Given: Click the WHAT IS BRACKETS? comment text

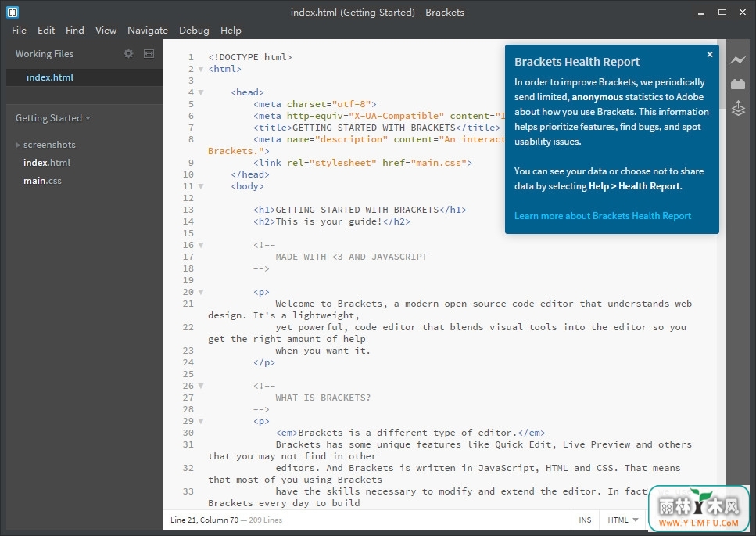Looking at the screenshot, I should (323, 398).
